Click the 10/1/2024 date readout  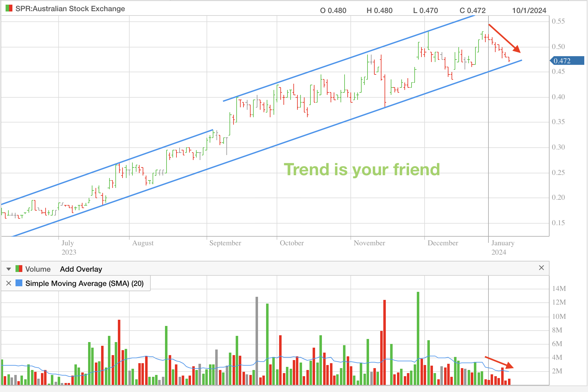click(x=529, y=11)
